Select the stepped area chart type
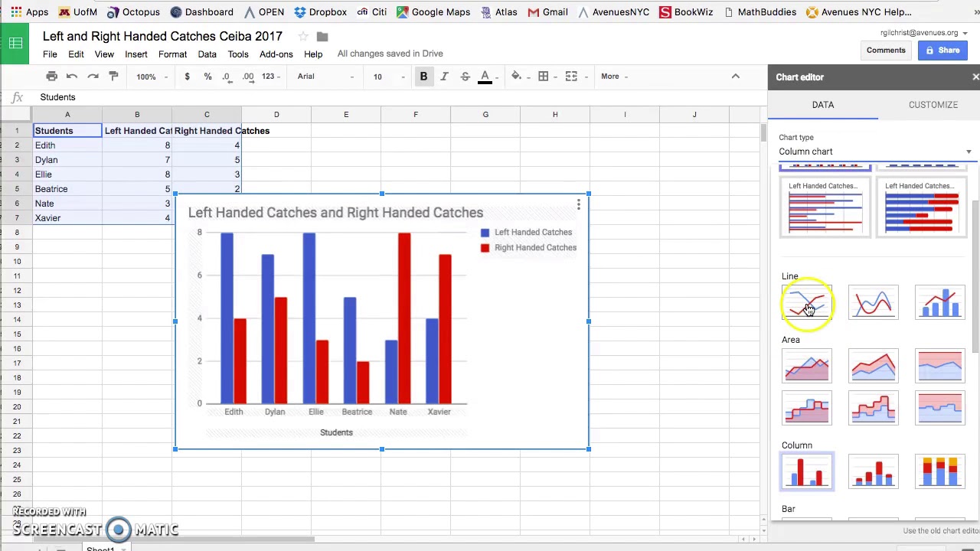Screen dimensions: 980x551 [x=806, y=408]
